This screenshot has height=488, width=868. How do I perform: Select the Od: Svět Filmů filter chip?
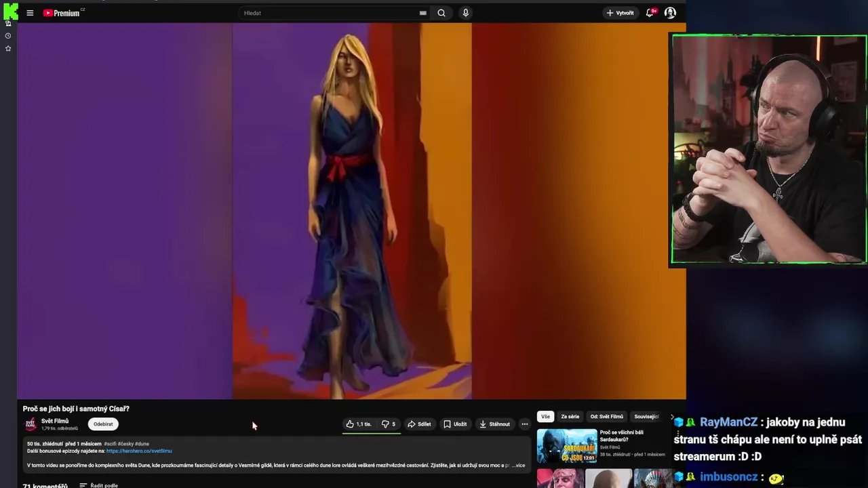[606, 417]
